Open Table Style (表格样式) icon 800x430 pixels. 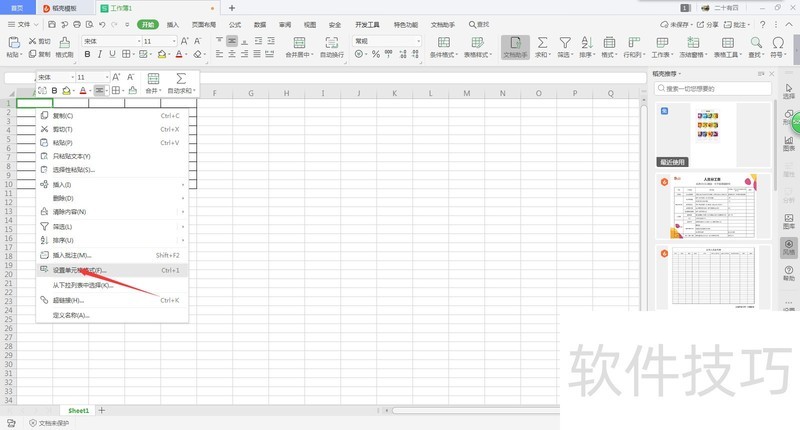(x=478, y=42)
